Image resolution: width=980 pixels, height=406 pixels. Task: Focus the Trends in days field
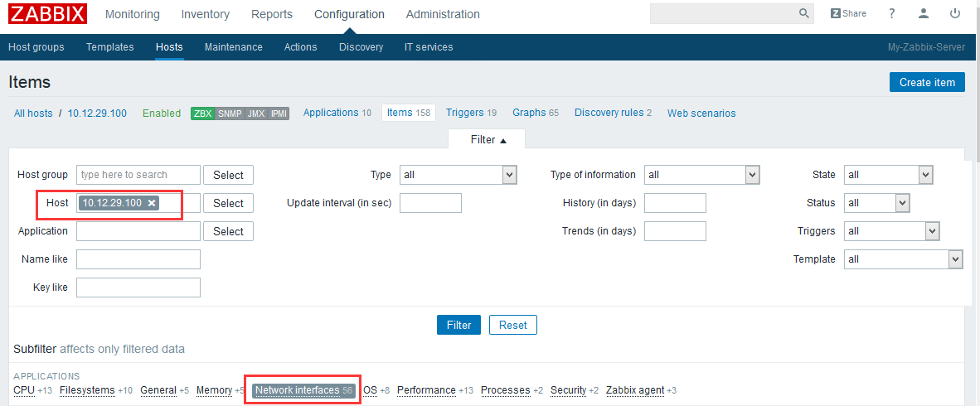[x=675, y=231]
